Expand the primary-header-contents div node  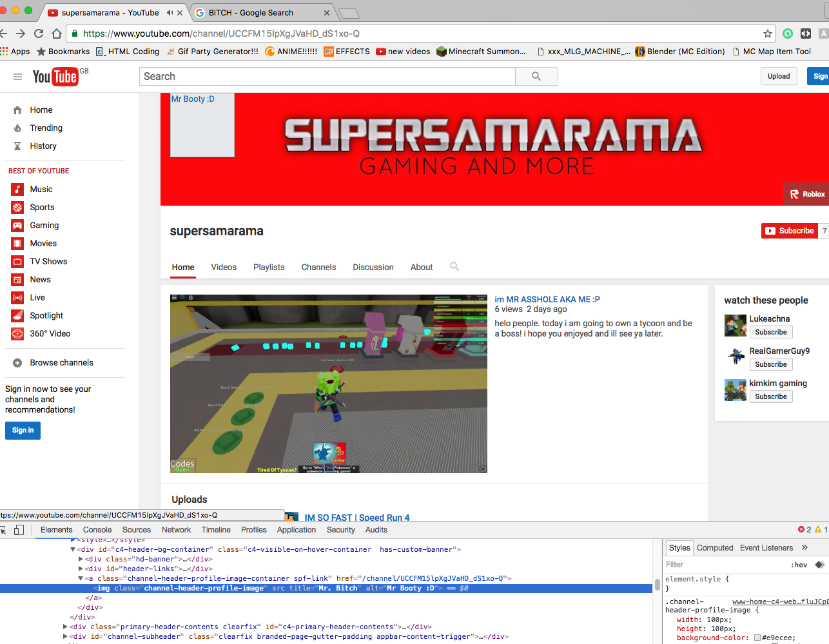[x=65, y=627]
